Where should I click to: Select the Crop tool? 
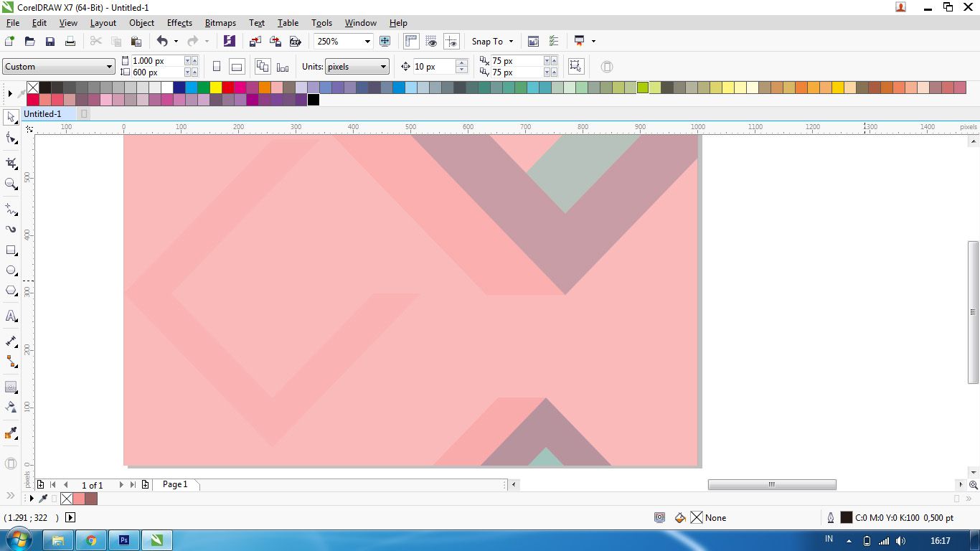point(11,164)
